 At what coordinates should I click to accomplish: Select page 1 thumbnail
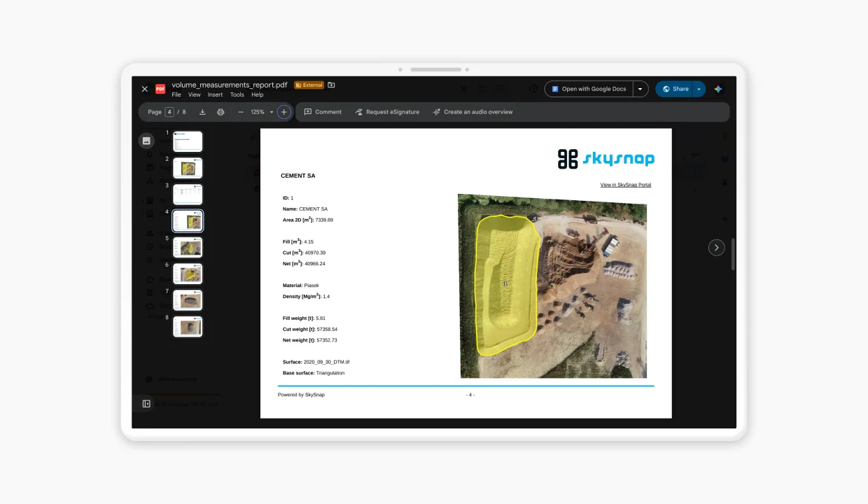coord(188,141)
